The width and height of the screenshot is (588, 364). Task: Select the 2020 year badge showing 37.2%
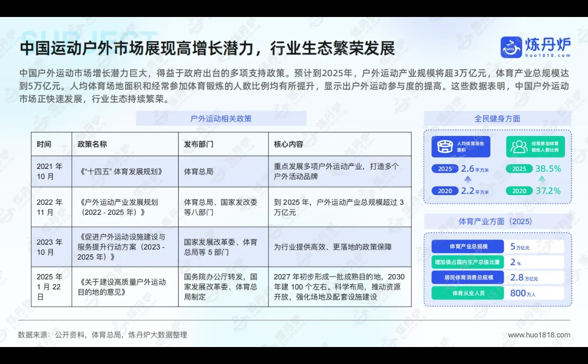(x=519, y=190)
